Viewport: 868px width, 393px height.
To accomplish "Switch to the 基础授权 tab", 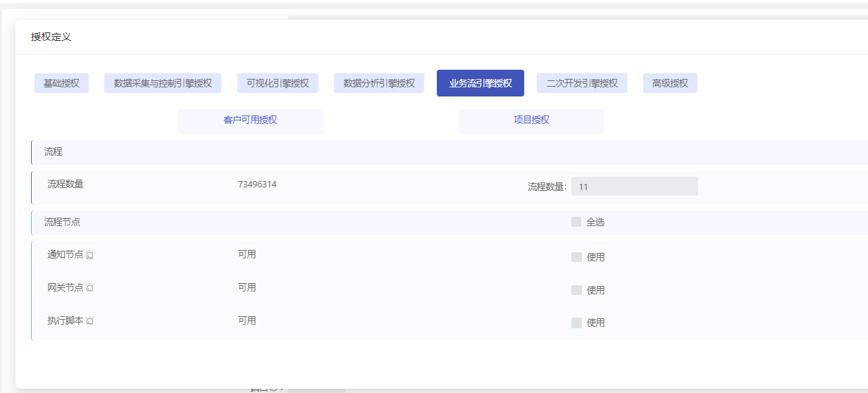I will click(61, 83).
